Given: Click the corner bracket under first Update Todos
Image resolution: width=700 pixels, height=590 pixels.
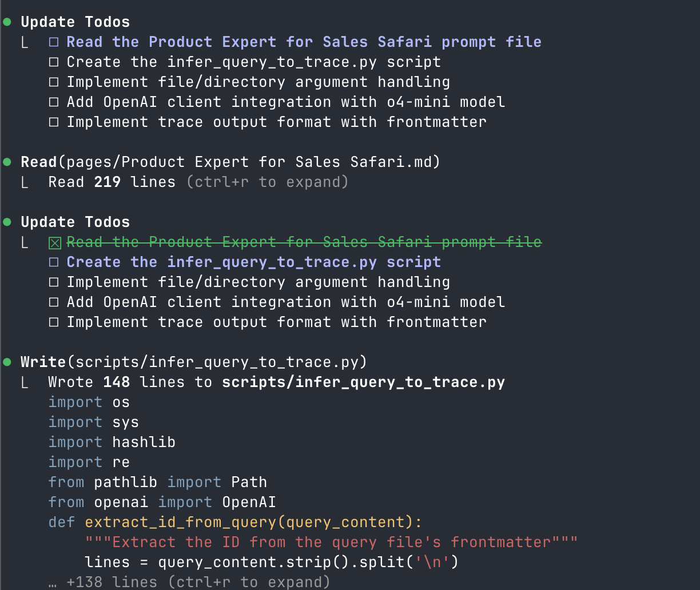Looking at the screenshot, I should point(25,42).
